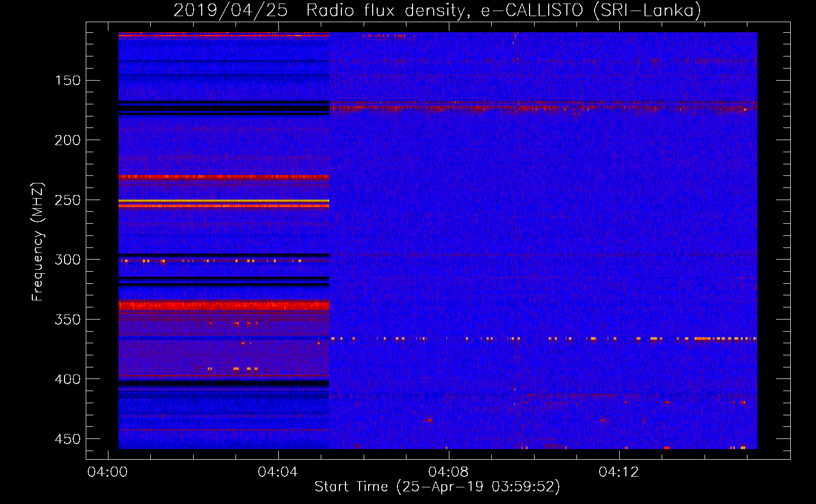Click the 04:00 time tick label
This screenshot has height=504, width=816.
107,472
